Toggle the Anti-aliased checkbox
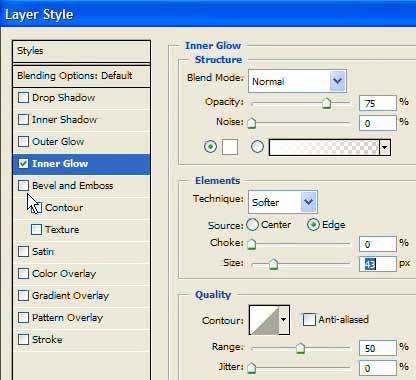The height and width of the screenshot is (380, 416). (x=309, y=319)
